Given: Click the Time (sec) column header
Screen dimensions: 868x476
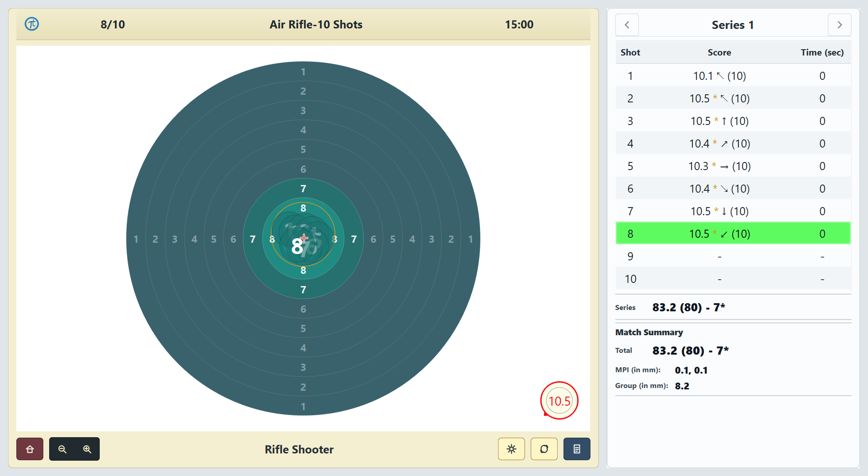Looking at the screenshot, I should pyautogui.click(x=822, y=52).
